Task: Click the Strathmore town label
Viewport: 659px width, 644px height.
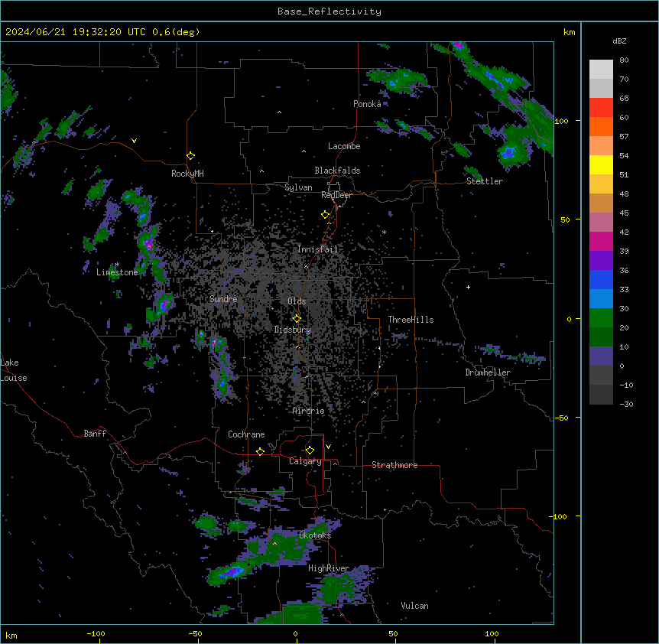Action: 394,465
